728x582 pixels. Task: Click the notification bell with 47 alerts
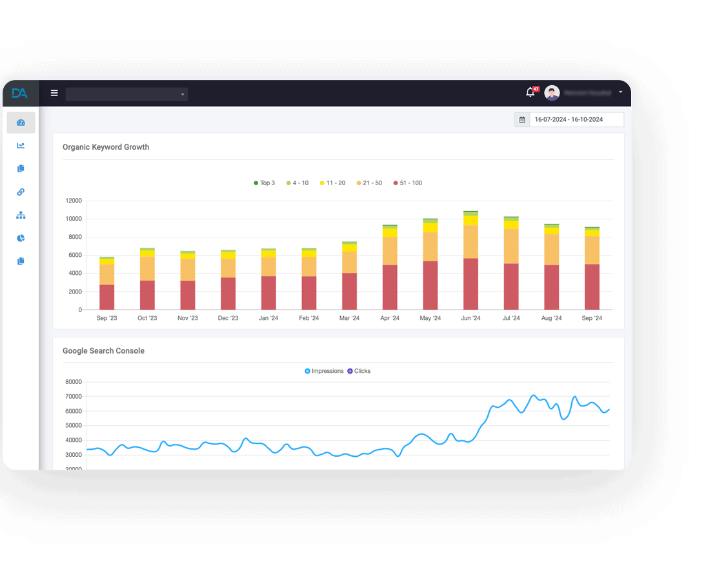pos(529,92)
